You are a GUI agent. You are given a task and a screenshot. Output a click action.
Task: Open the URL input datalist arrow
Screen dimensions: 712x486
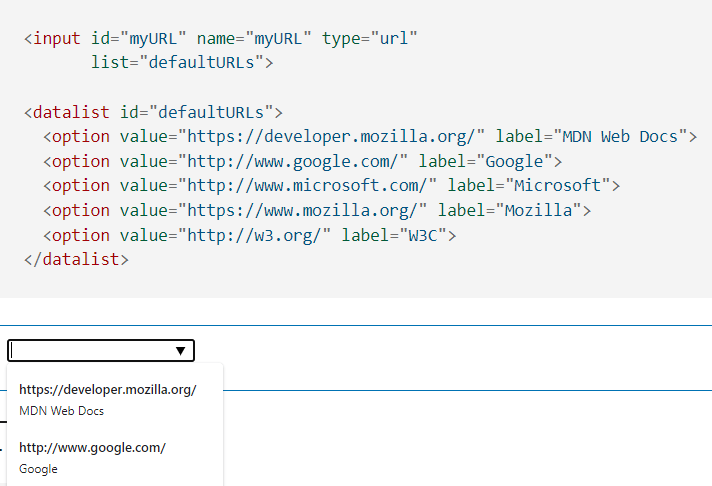click(x=180, y=351)
